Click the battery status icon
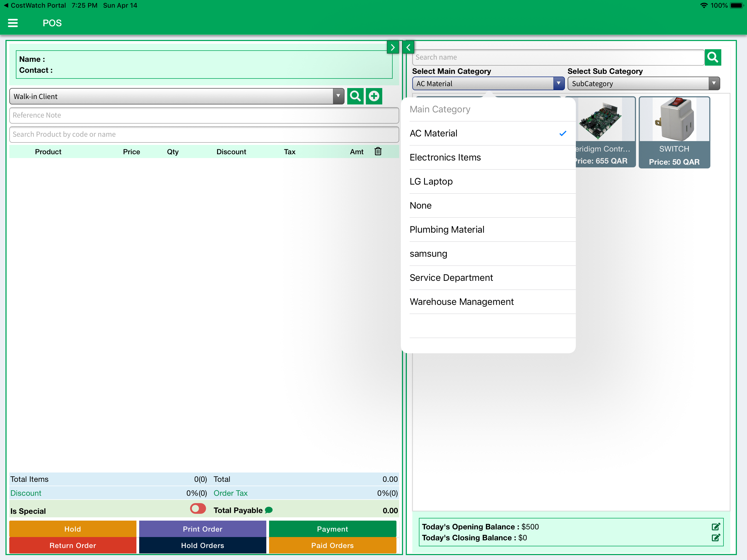Viewport: 747px width, 560px height. pos(737,5)
